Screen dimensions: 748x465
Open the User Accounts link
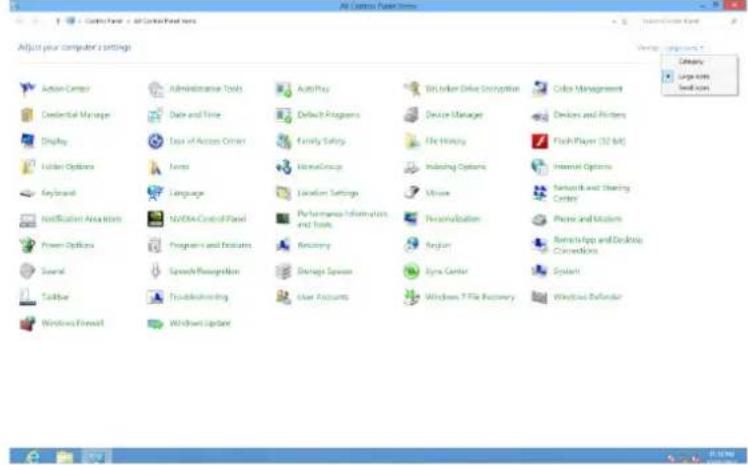coord(322,297)
